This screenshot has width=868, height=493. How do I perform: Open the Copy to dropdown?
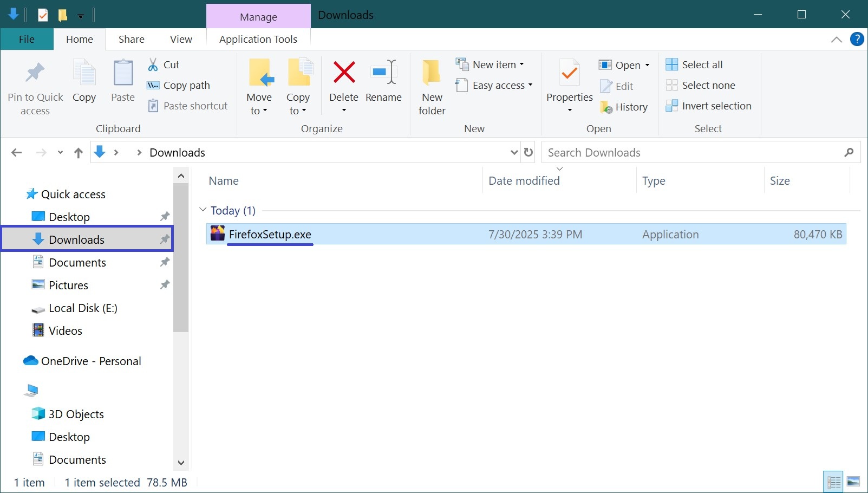click(x=298, y=104)
